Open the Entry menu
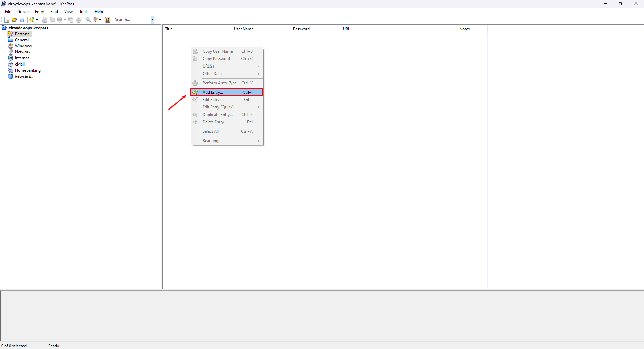644x349 pixels. coord(39,12)
